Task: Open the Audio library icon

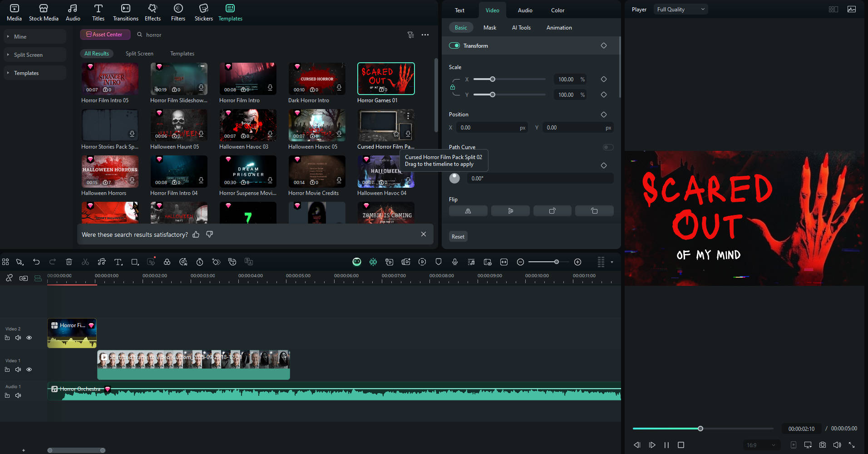Action: tap(73, 12)
